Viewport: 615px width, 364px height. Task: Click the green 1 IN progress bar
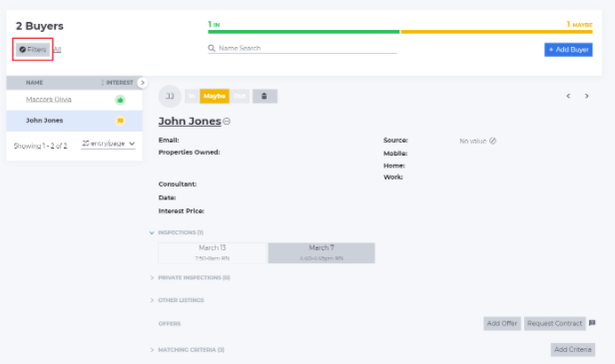coord(304,32)
